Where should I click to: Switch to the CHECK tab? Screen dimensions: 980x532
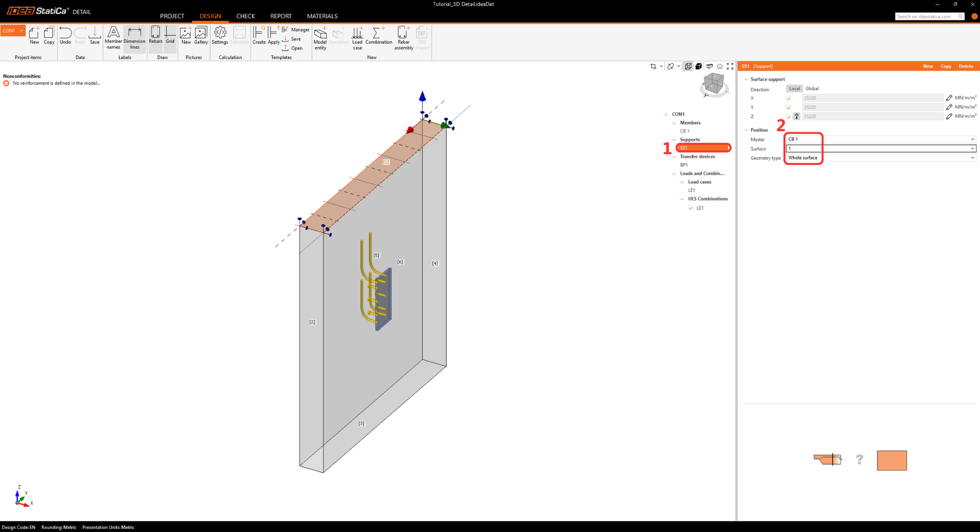pyautogui.click(x=246, y=16)
